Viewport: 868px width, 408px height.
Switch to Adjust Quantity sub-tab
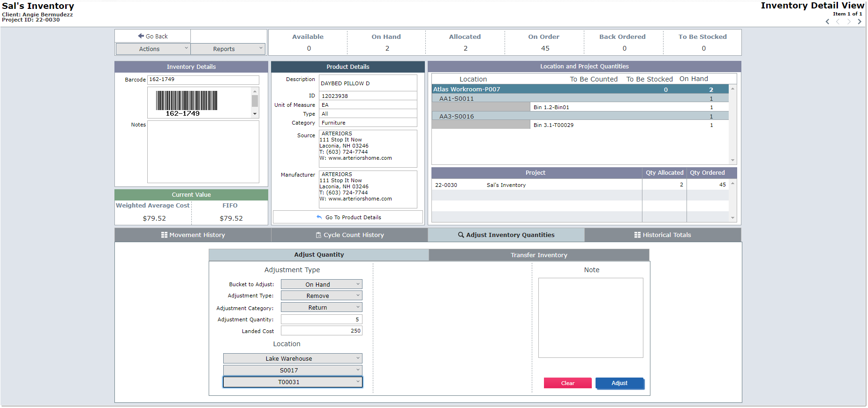click(x=319, y=255)
